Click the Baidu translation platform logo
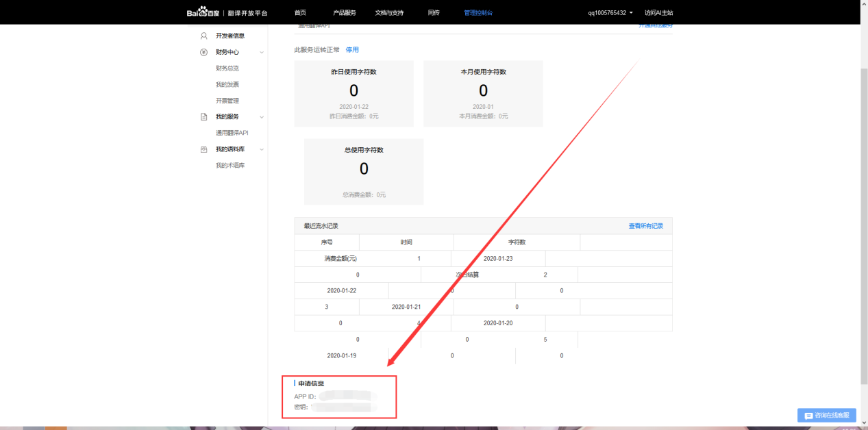Image resolution: width=868 pixels, height=430 pixels. tap(227, 12)
